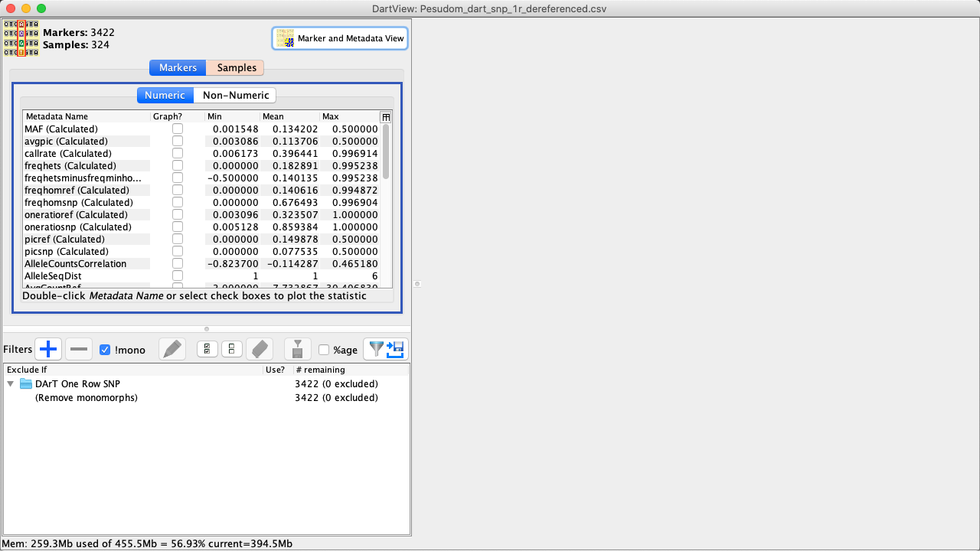Select the avgpic (Calculated) metadata name

coord(66,141)
